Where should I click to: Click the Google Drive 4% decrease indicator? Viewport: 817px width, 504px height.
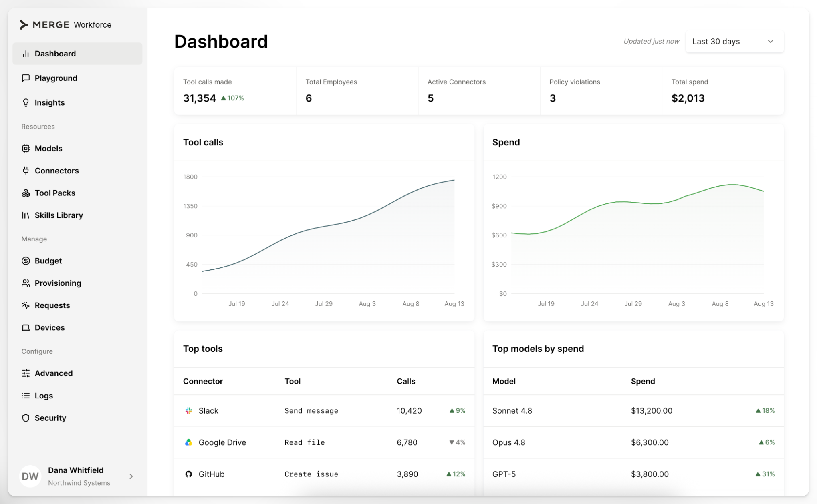pos(457,442)
